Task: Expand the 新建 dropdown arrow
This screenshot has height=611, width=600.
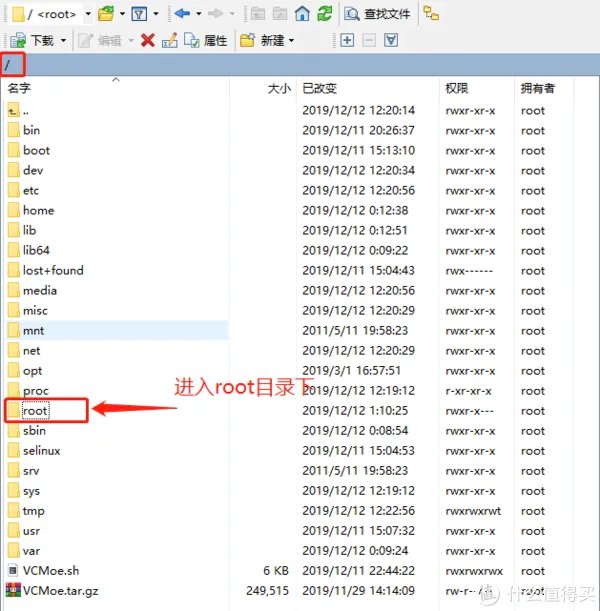Action: [x=291, y=40]
